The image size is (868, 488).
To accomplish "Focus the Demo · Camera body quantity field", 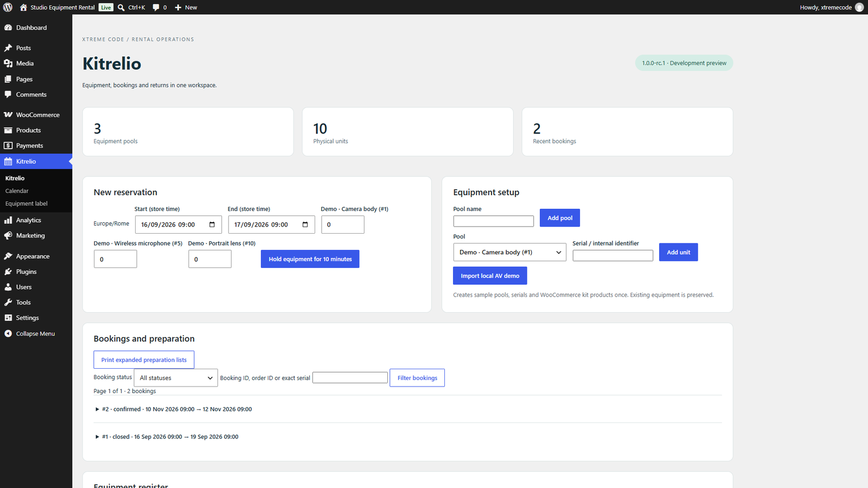I will 343,224.
